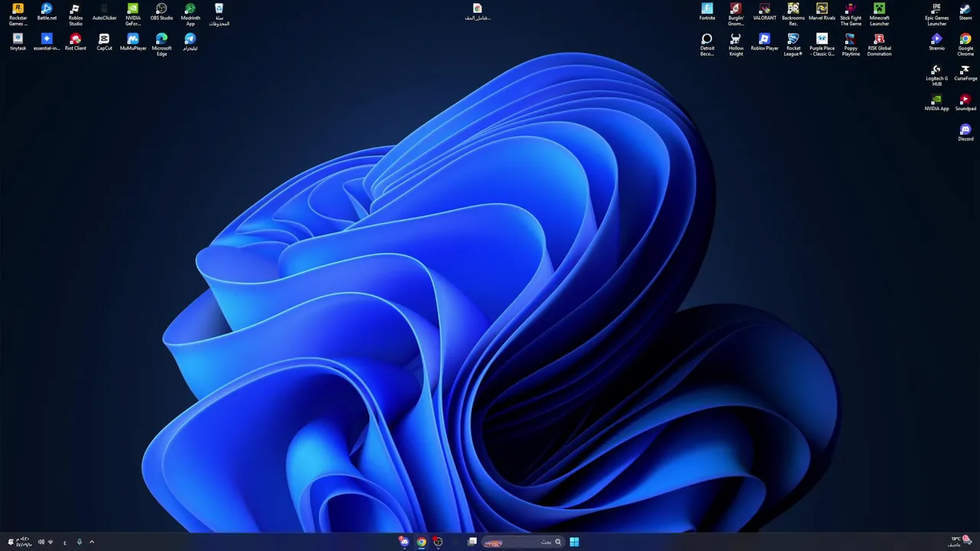Select the Stremio desktop shortcut
This screenshot has height=551, width=980.
tap(936, 42)
